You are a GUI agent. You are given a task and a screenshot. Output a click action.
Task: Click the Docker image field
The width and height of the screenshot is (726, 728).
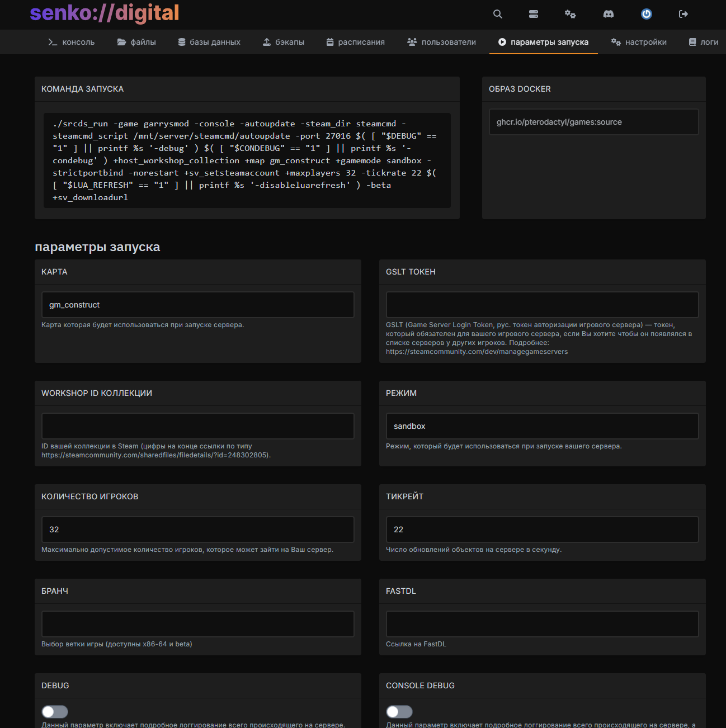pos(594,122)
